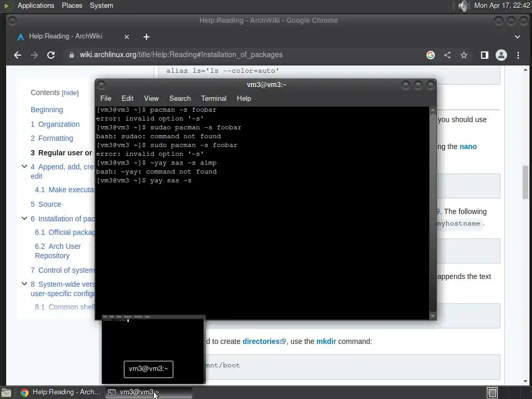Click the vm3@vm3:~ taskbar button
Screen dimensions: 532x399
[149, 392]
